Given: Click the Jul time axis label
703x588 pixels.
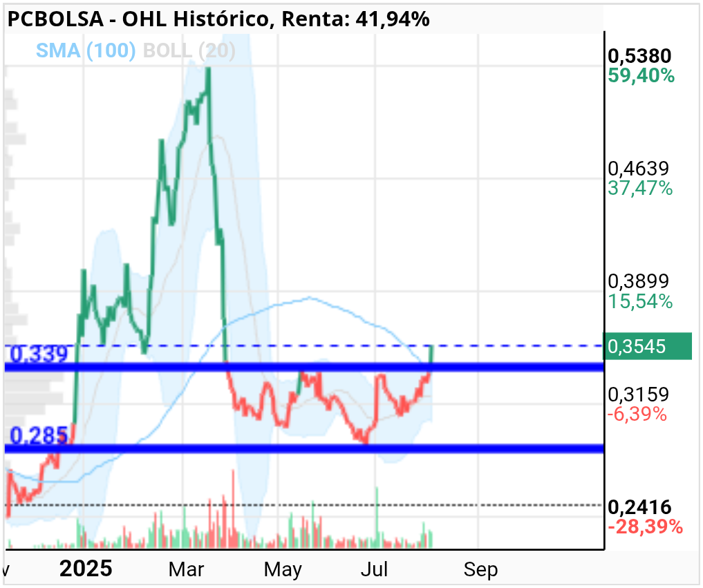Looking at the screenshot, I should click(x=375, y=569).
